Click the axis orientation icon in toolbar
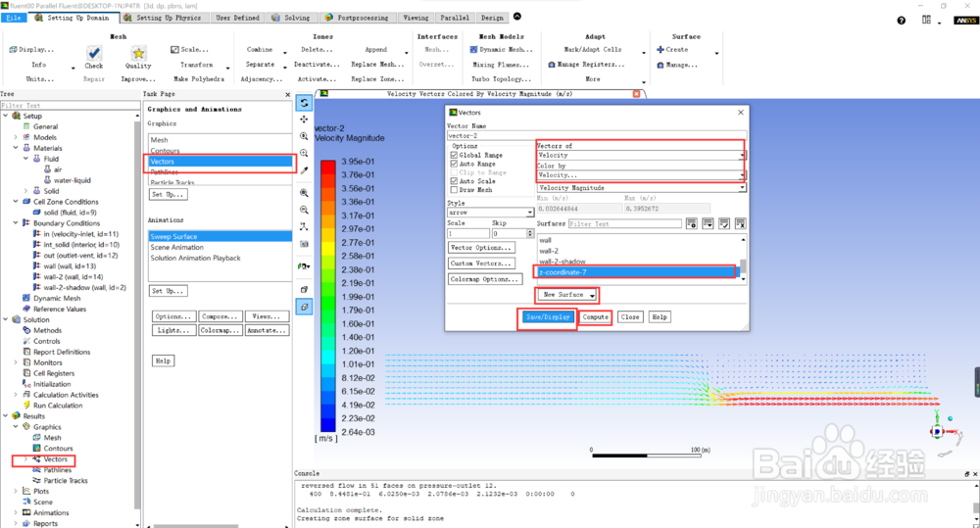 (304, 226)
